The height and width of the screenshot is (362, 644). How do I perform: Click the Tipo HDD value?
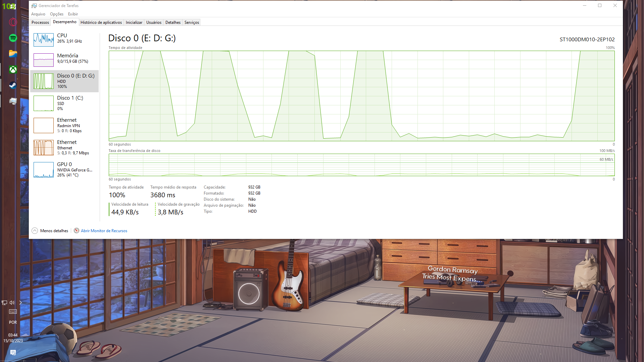(252, 211)
